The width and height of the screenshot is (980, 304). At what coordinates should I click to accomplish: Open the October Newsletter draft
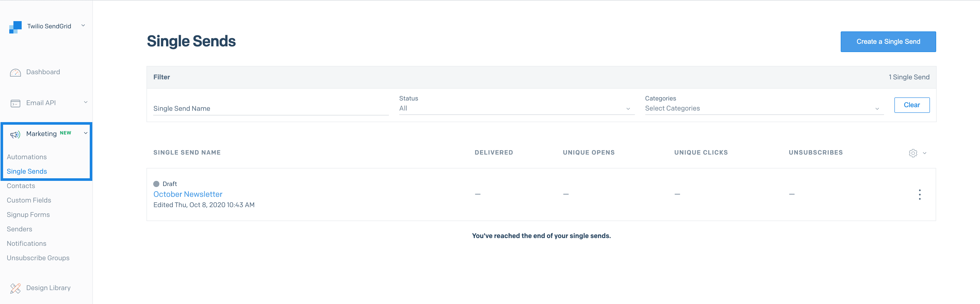click(187, 194)
